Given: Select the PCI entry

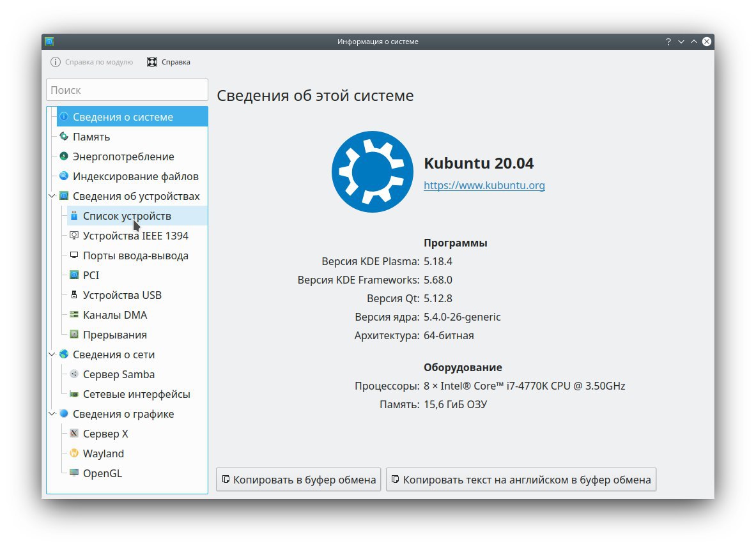Looking at the screenshot, I should [137, 275].
